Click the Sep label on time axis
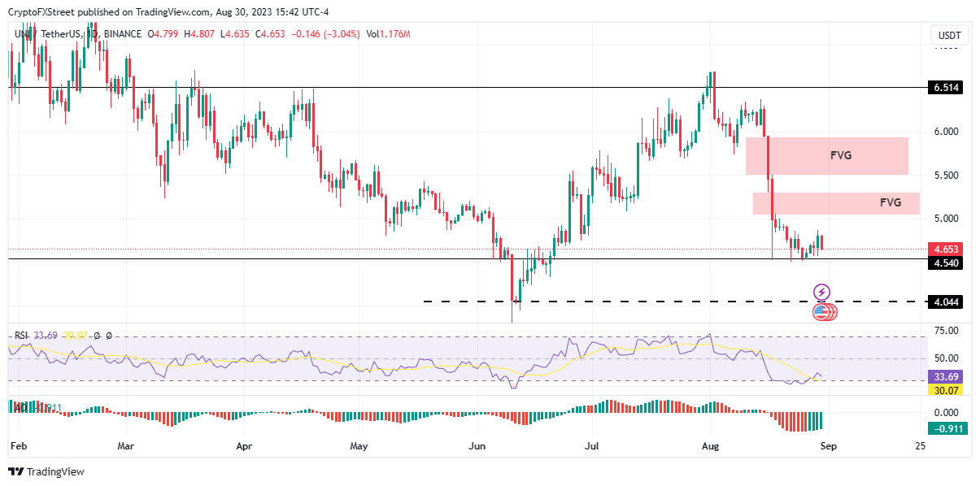Image resolution: width=980 pixels, height=486 pixels. point(830,446)
